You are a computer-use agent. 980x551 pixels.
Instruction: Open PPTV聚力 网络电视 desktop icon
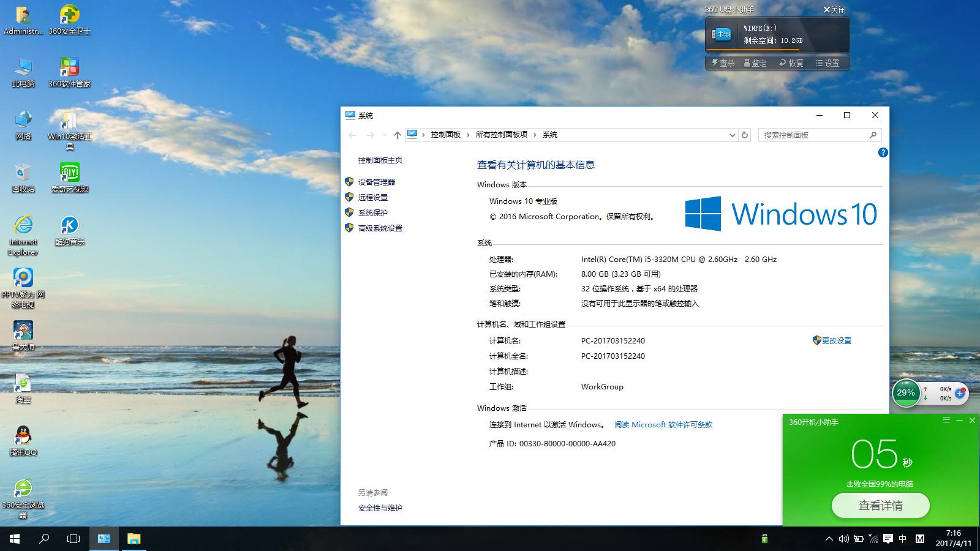click(23, 288)
